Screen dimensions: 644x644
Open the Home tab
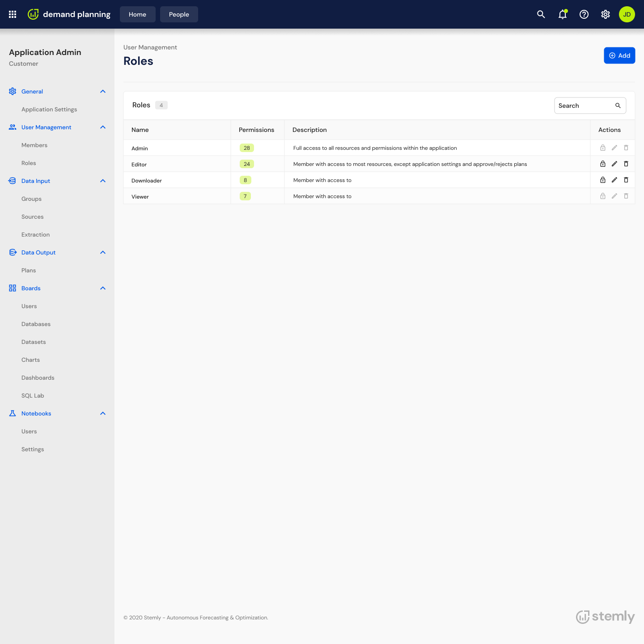click(x=138, y=14)
